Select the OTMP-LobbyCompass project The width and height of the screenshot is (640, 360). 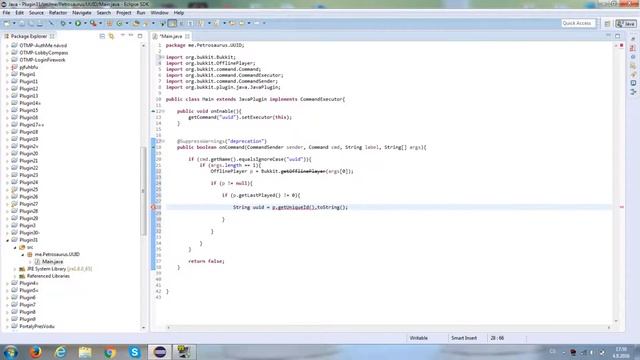point(44,53)
